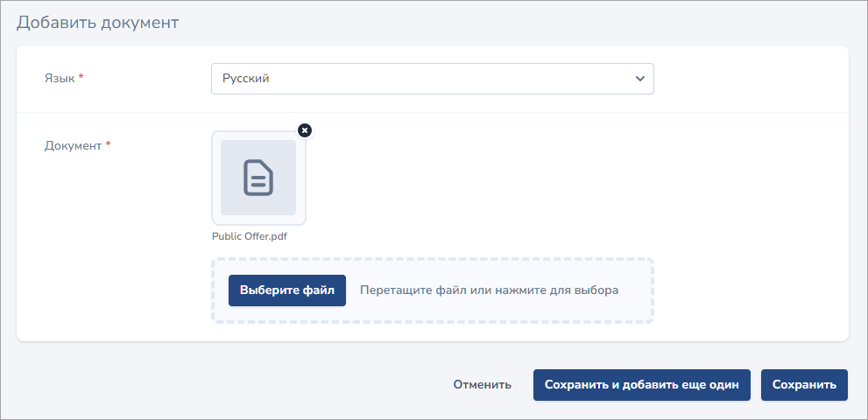Open the Язык combo box
This screenshot has height=420, width=868.
pyautogui.click(x=432, y=79)
